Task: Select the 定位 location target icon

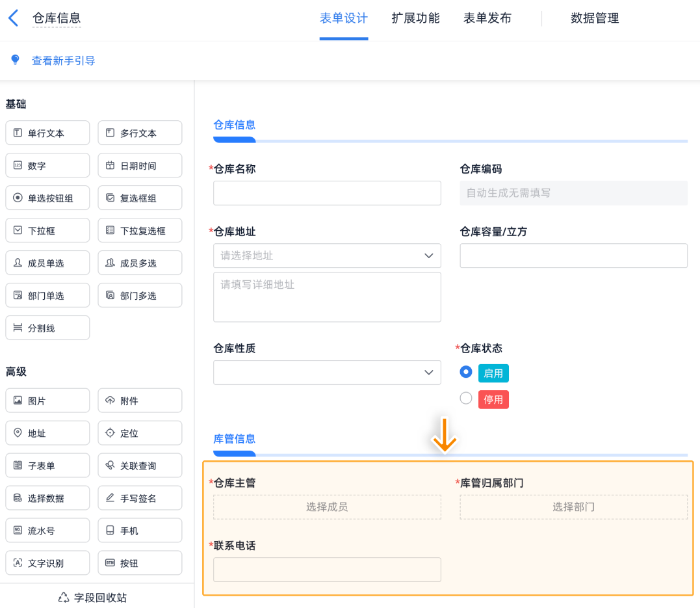Action: (x=110, y=433)
